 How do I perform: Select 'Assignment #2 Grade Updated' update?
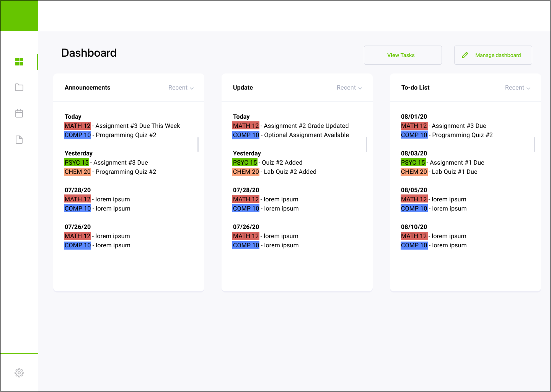point(291,126)
